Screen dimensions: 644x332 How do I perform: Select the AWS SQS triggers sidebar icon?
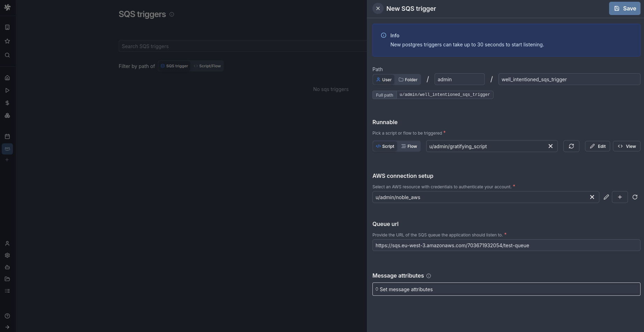(x=7, y=149)
